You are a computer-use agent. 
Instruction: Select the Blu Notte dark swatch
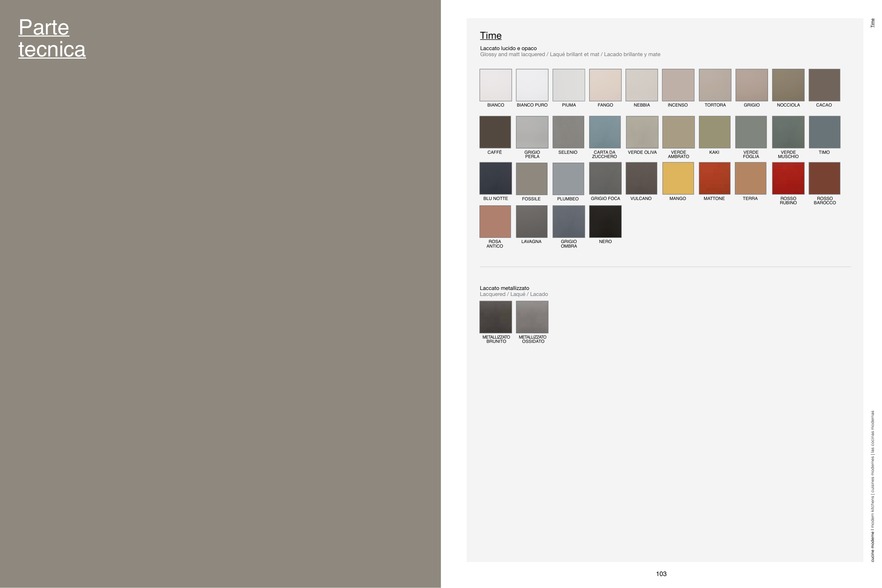pos(495,178)
